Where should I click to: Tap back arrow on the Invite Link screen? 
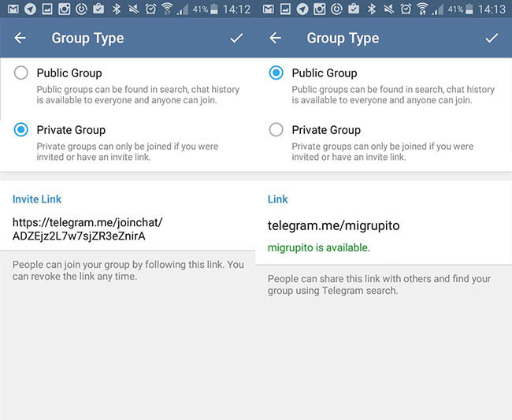click(x=20, y=38)
